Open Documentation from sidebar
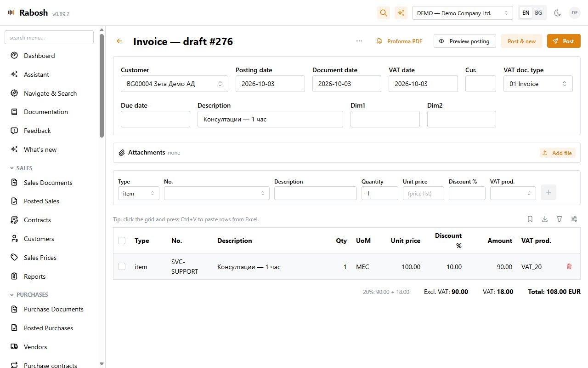Image resolution: width=588 pixels, height=368 pixels. [50, 112]
